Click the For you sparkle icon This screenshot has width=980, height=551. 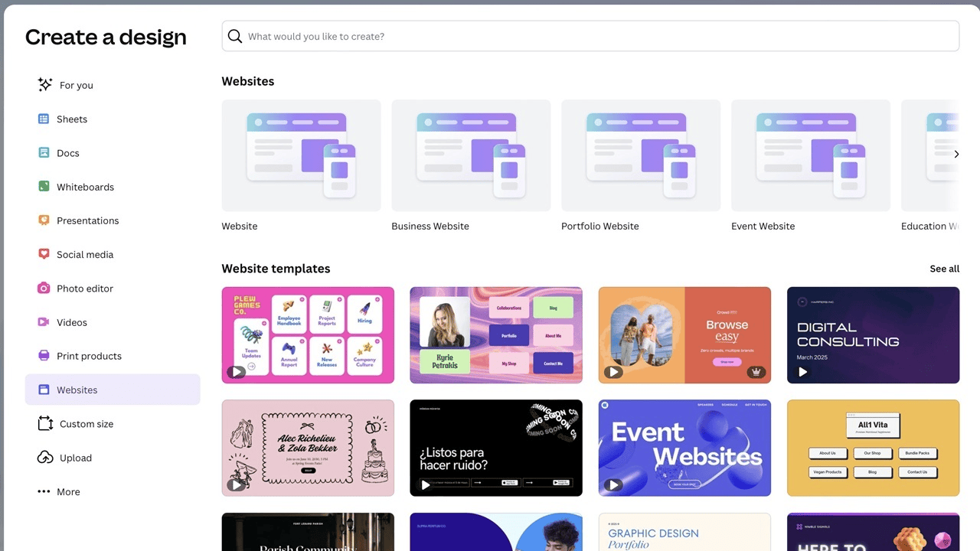[x=45, y=85]
